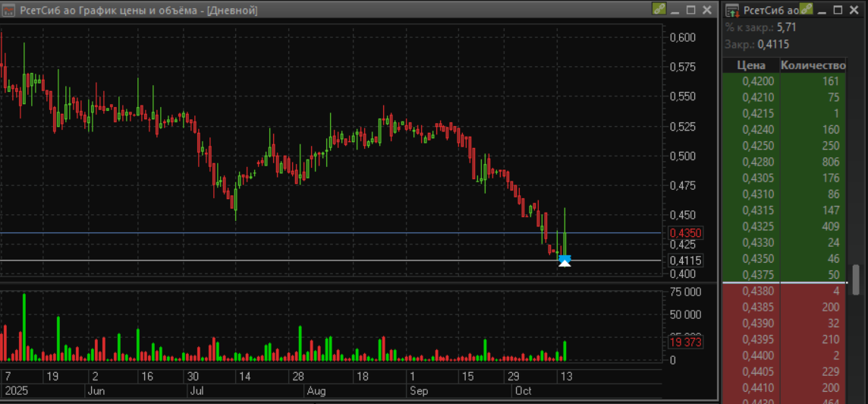Click the 'Количество' column header
Image resolution: width=868 pixels, height=404 pixels.
point(813,65)
